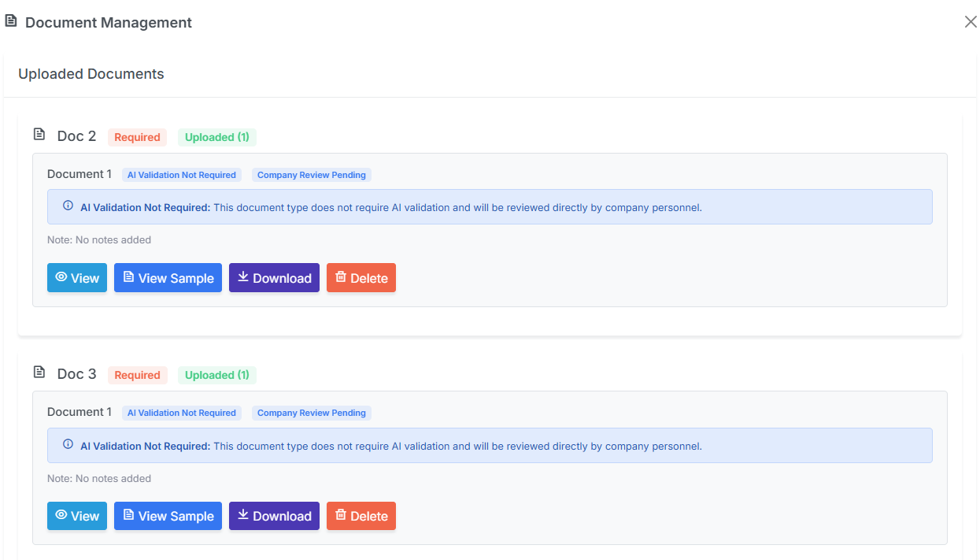Download the Doc 2 document
This screenshot has height=560, width=980.
pos(274,278)
